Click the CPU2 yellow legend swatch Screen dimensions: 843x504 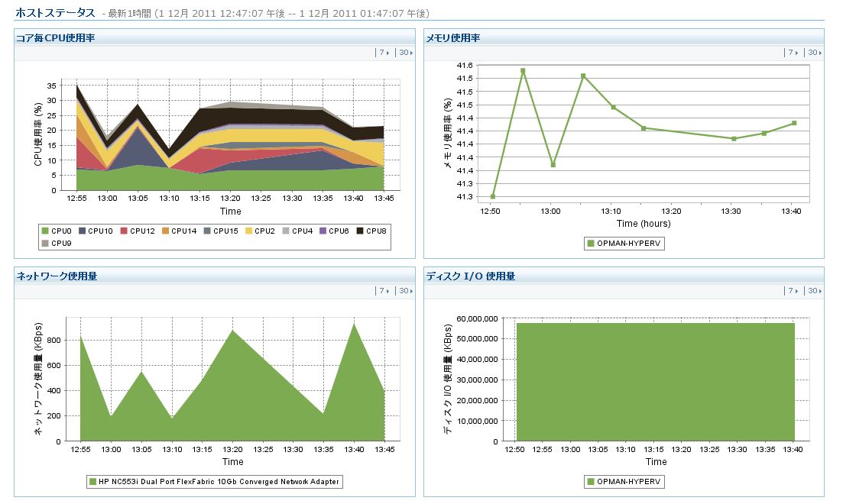[249, 231]
